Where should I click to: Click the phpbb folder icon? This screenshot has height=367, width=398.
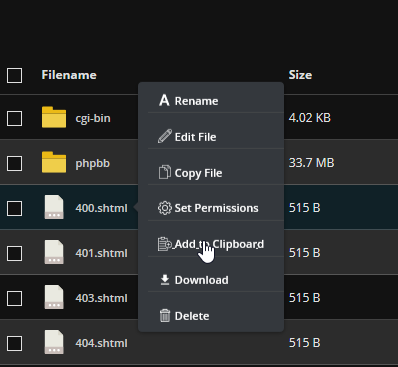[x=54, y=162]
